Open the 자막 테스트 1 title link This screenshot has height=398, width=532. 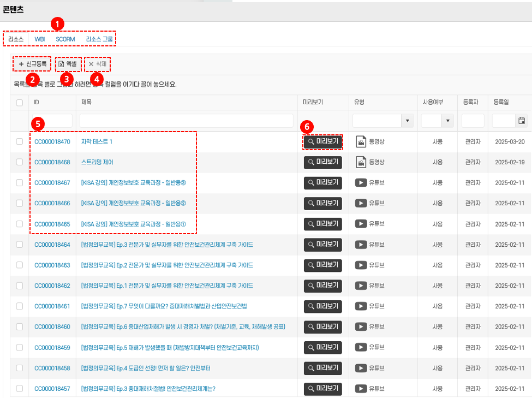coord(97,142)
